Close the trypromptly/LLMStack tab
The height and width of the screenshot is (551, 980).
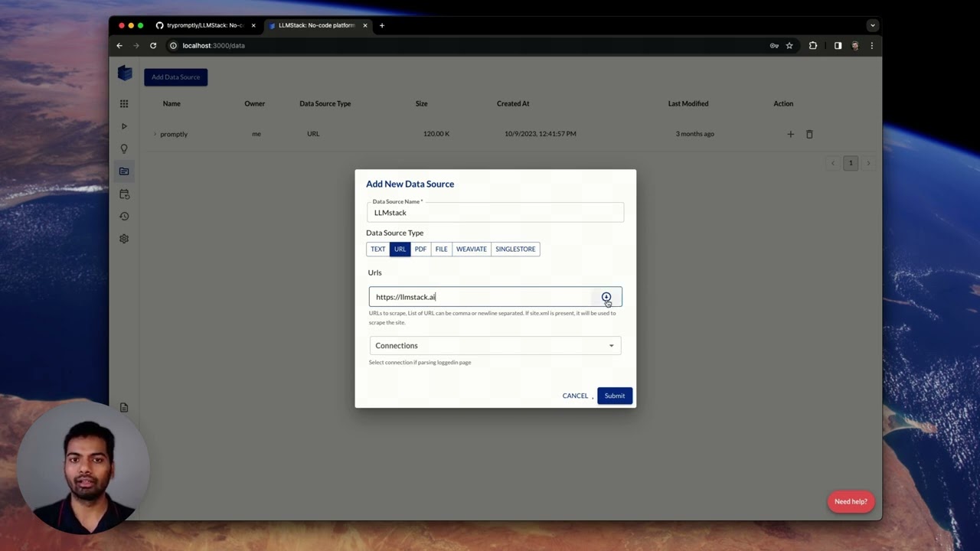[x=253, y=25]
